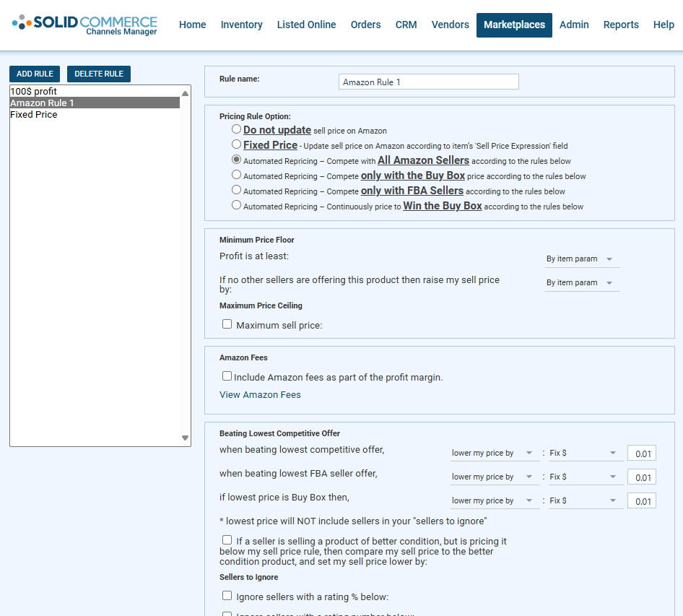Screen dimensions: 683x616
Task: Enable the Maximum sell price checkbox
Action: click(227, 324)
